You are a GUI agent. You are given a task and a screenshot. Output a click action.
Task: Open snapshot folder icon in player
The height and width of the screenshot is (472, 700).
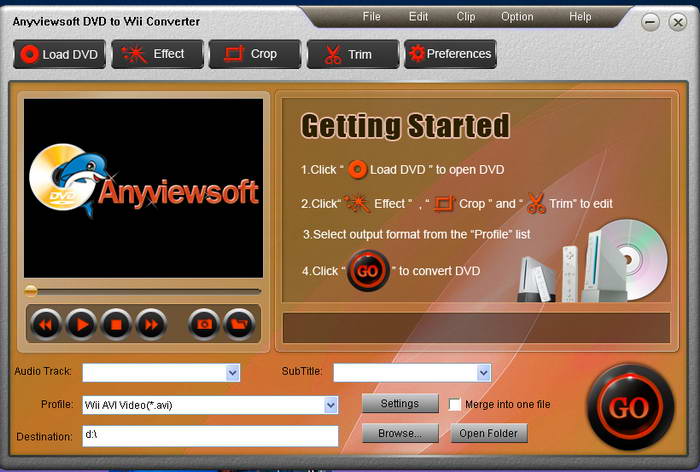pos(239,325)
